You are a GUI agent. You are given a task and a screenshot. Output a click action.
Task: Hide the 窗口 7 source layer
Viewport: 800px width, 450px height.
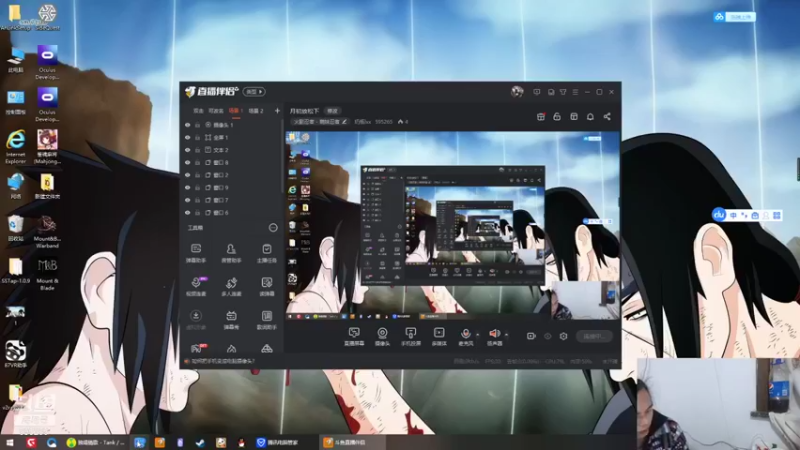(187, 200)
